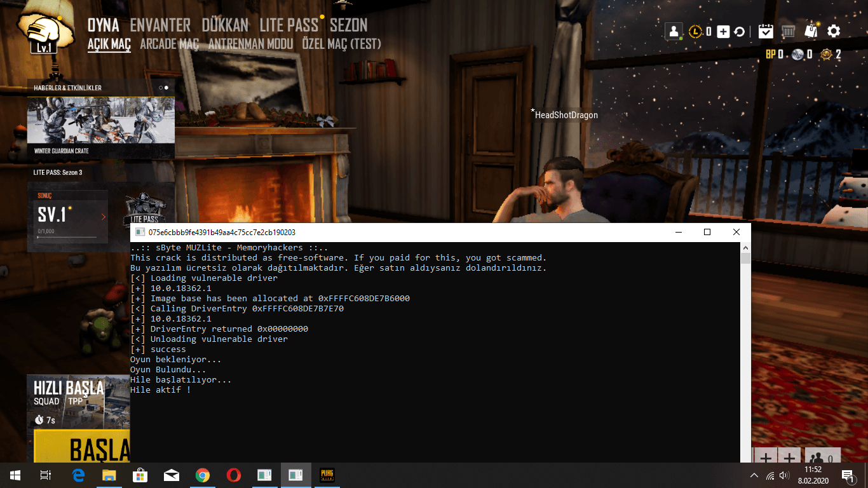This screenshot has width=868, height=488.
Task: Show the first news carousel dot
Action: (161, 88)
